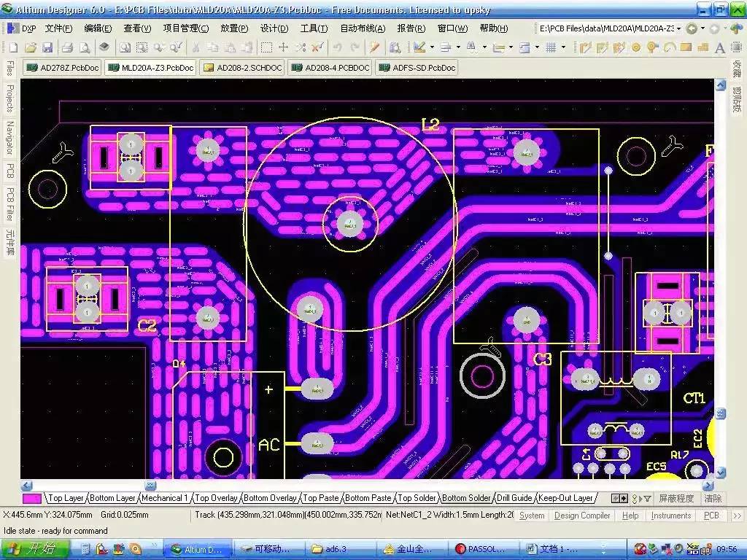
Task: Click the Save document toolbar icon
Action: tap(47, 47)
